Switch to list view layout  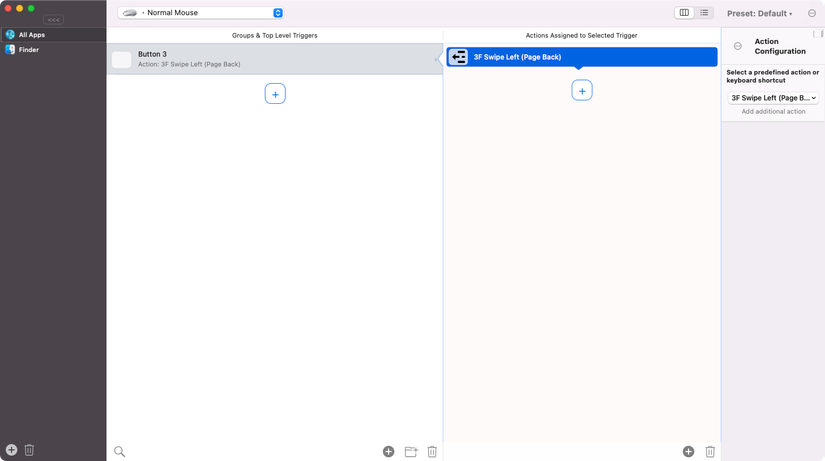(x=704, y=13)
